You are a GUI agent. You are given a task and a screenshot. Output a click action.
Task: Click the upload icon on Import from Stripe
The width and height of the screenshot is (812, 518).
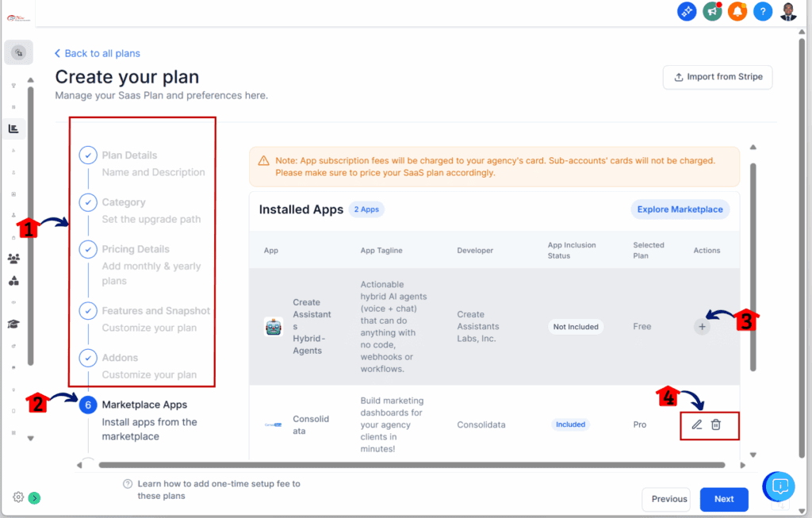[x=679, y=77]
